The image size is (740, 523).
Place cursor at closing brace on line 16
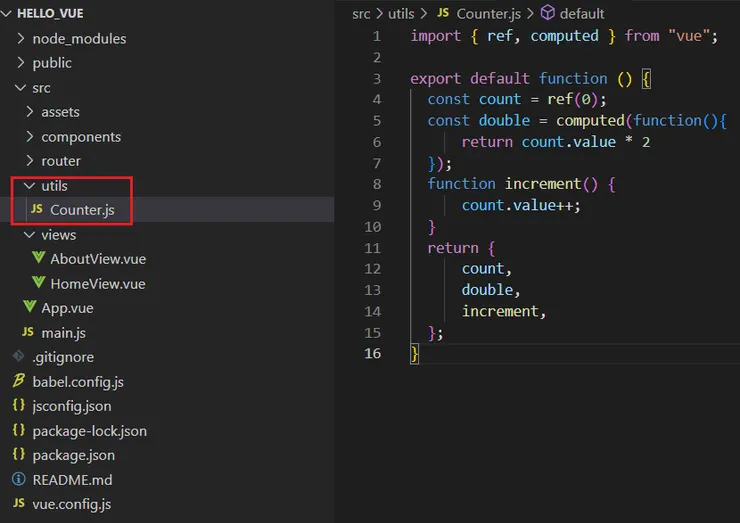tap(414, 353)
